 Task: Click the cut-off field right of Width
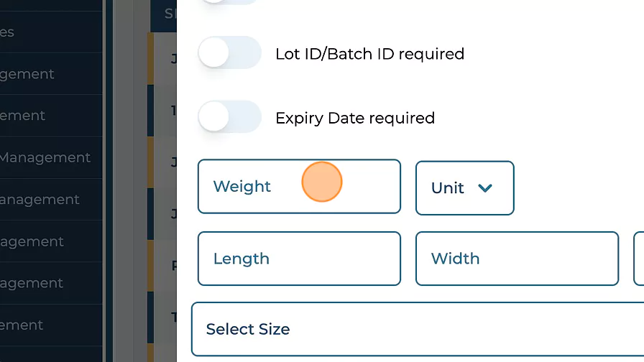pos(639,259)
